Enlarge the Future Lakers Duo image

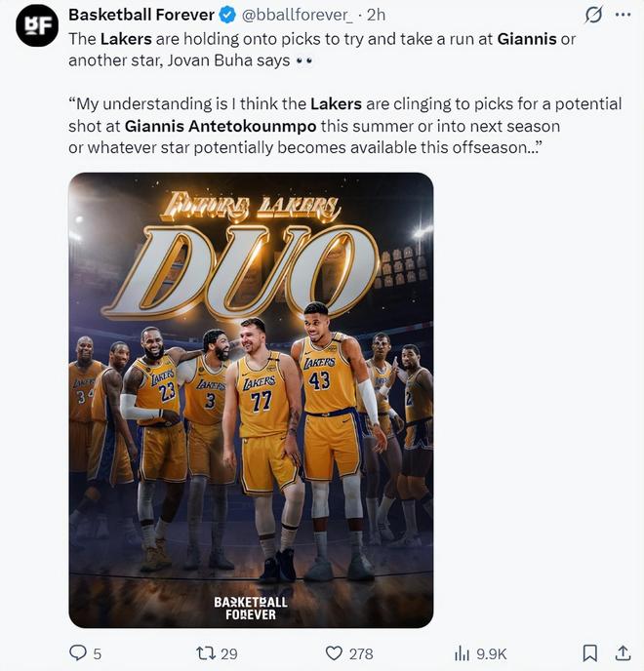251,400
